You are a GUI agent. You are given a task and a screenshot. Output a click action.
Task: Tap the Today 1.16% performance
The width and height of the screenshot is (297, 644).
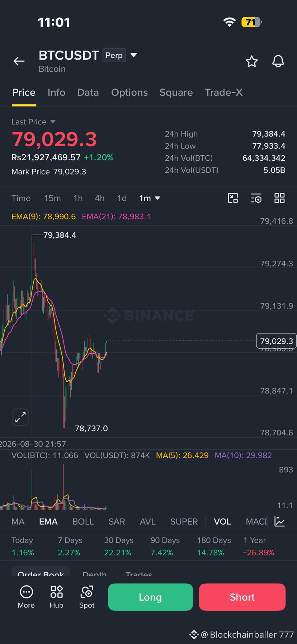[23, 546]
